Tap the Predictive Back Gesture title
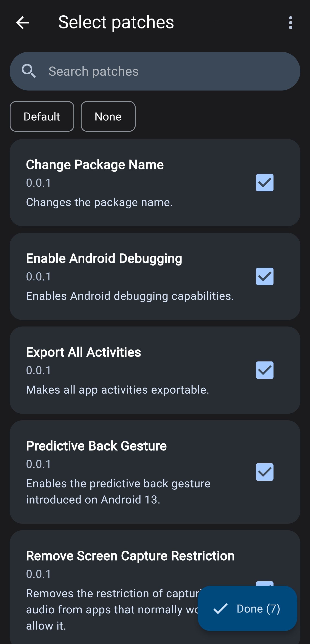Image resolution: width=310 pixels, height=644 pixels. [96, 446]
